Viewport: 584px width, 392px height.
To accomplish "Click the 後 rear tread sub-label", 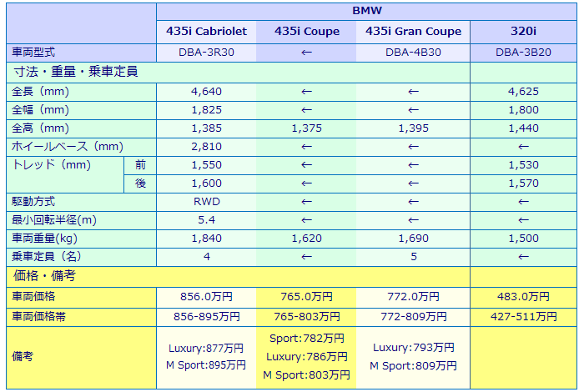I will [x=140, y=183].
